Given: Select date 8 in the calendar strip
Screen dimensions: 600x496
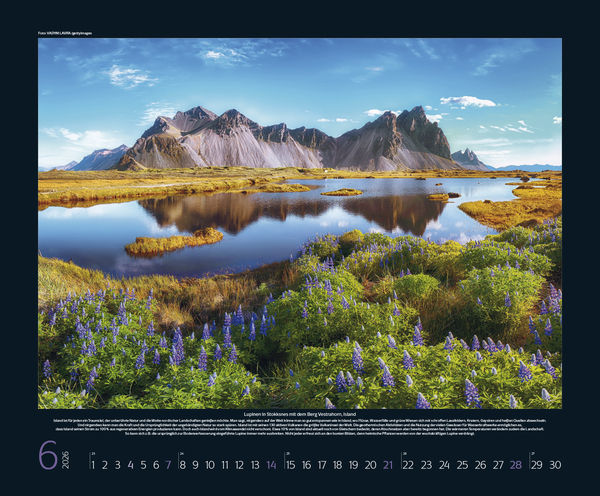Looking at the screenshot, I should 182,464.
